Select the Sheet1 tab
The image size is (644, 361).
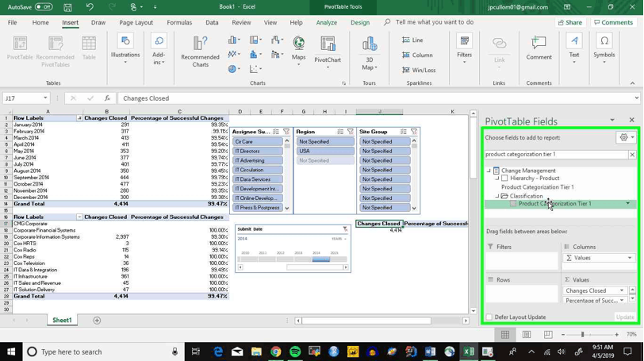(x=62, y=321)
